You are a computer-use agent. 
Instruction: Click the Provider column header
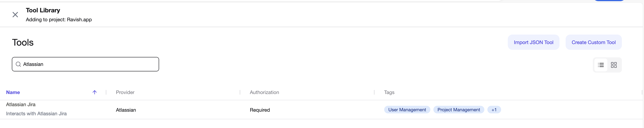125,92
